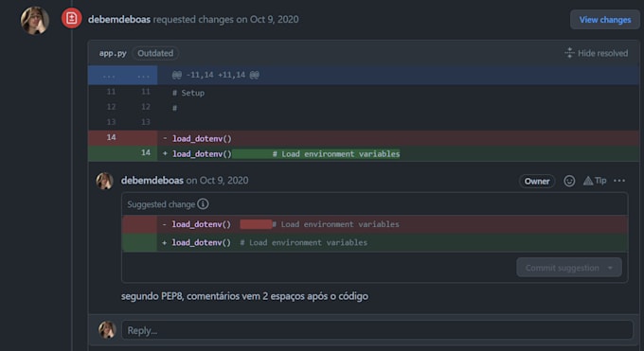Image resolution: width=644 pixels, height=351 pixels.
Task: Open the comment timestamp 'on Oct 9, 2020'
Action: tap(217, 181)
